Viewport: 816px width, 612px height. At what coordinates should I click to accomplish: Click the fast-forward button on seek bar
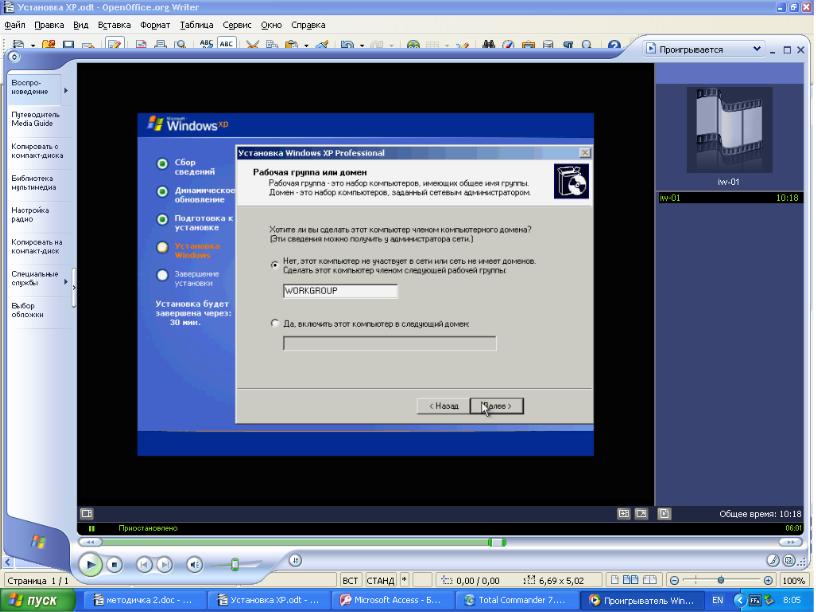coord(790,542)
